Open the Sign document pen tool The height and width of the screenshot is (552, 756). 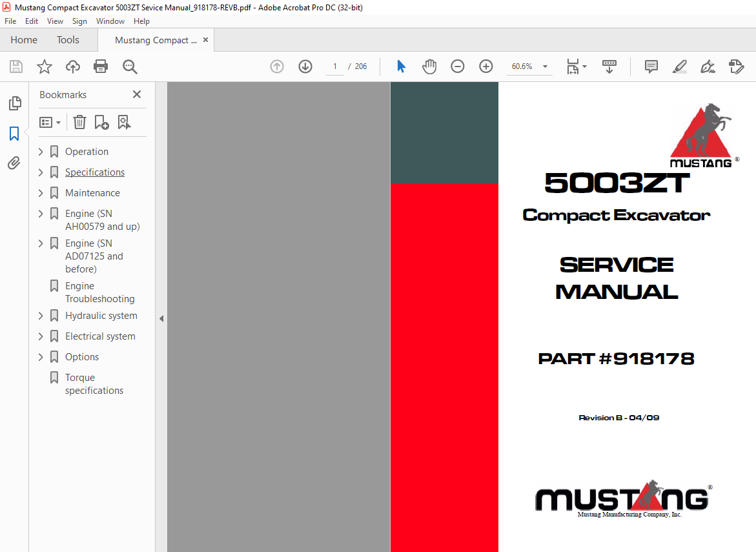point(708,66)
